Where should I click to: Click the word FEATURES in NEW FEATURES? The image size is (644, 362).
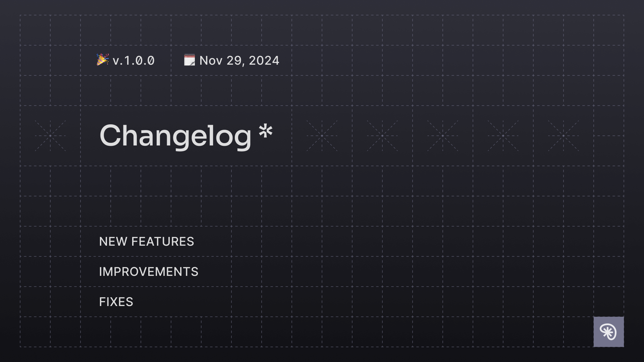pos(163,242)
